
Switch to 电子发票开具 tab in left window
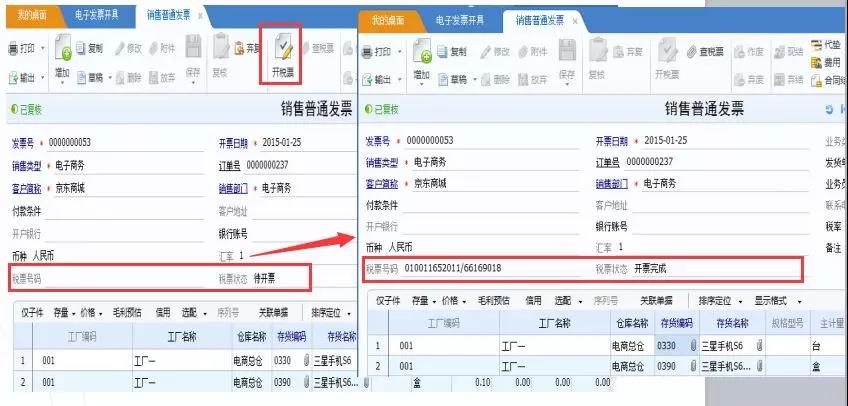coord(97,16)
